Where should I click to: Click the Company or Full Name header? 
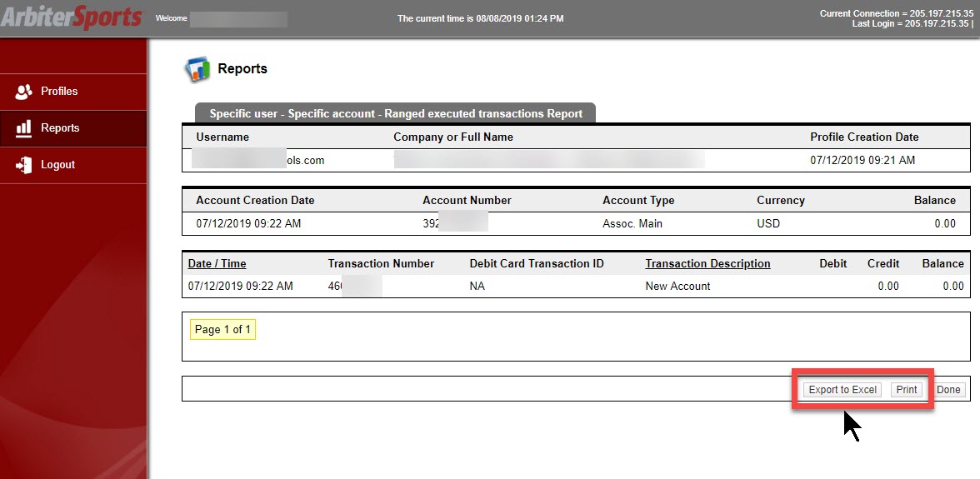tap(453, 137)
